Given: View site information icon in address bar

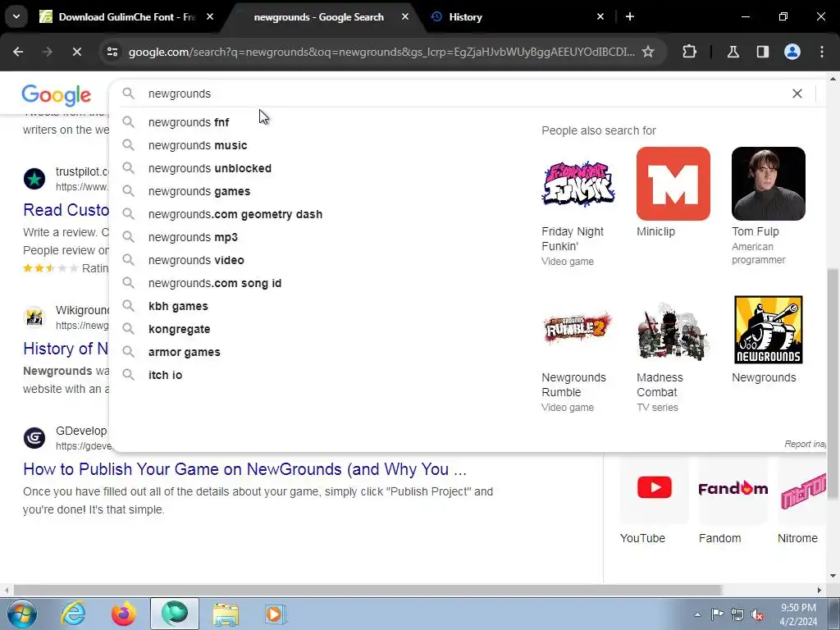Looking at the screenshot, I should pyautogui.click(x=112, y=52).
